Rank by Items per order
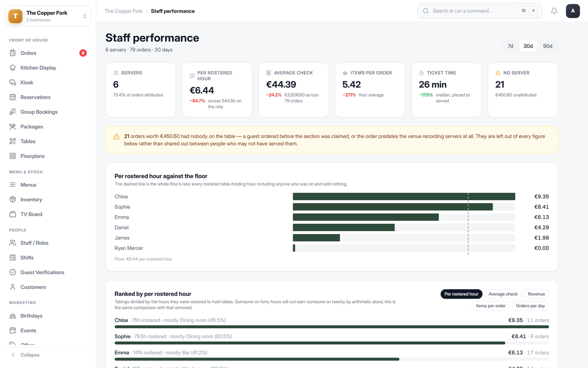Screen dimensions: 588x368 point(490,306)
